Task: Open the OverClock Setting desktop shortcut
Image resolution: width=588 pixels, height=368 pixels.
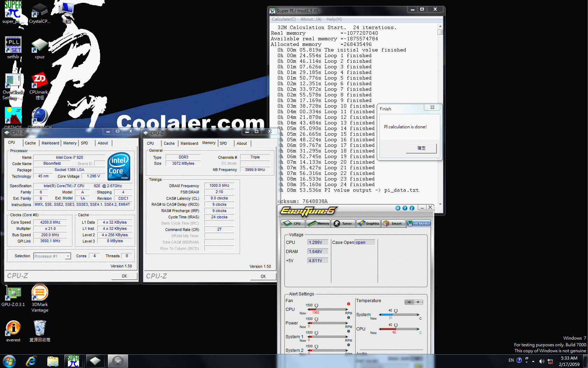Action: 13,87
